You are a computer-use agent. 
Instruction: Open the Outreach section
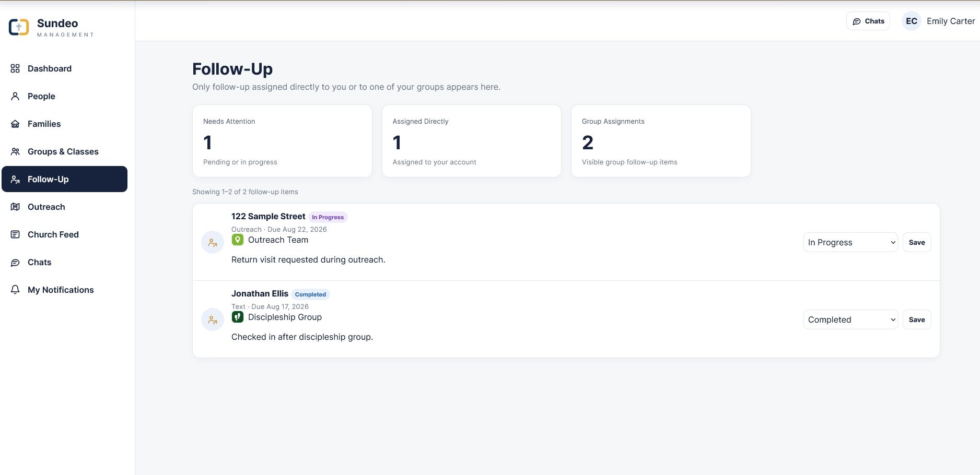(x=65, y=207)
